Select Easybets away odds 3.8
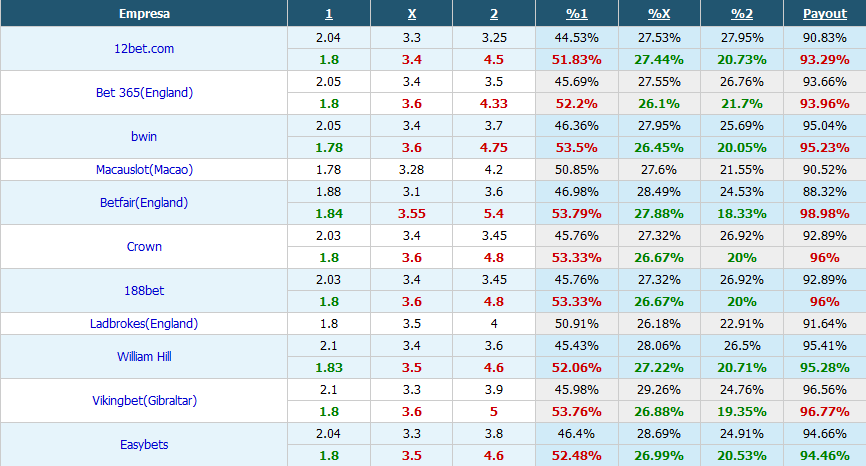Screen dimensions: 866x466 (494, 434)
